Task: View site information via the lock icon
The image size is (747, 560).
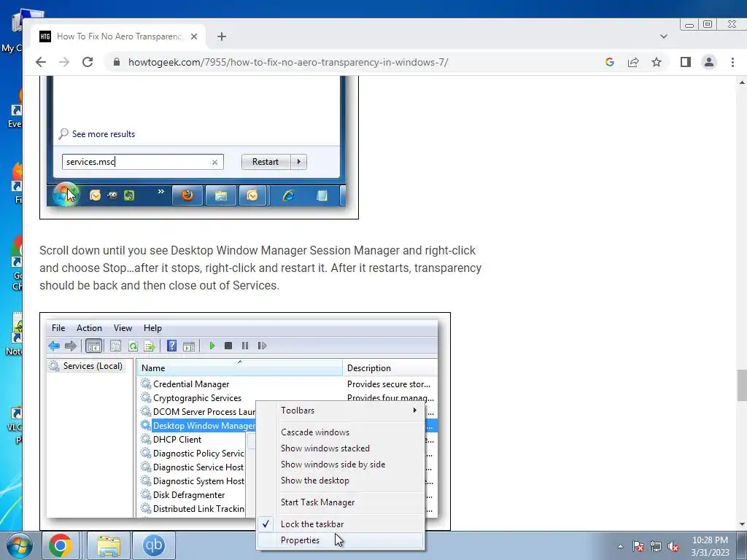Action: tap(116, 62)
